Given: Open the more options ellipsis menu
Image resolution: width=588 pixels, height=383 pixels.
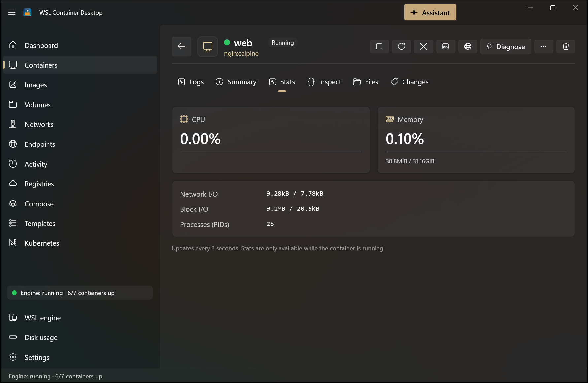Looking at the screenshot, I should (543, 47).
